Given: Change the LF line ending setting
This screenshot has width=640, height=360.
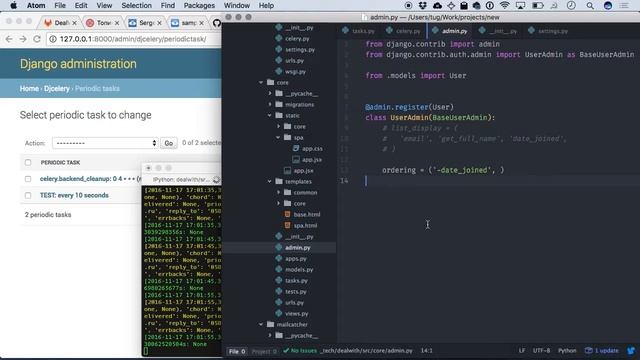Looking at the screenshot, I should pyautogui.click(x=522, y=351).
